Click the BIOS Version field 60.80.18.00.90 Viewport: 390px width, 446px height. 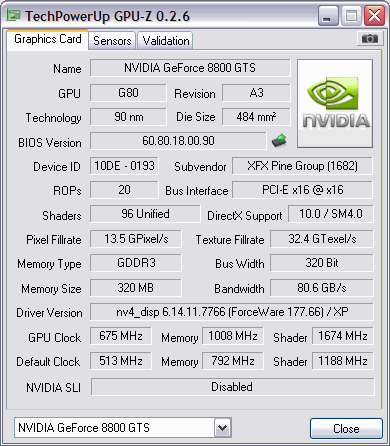pos(178,141)
